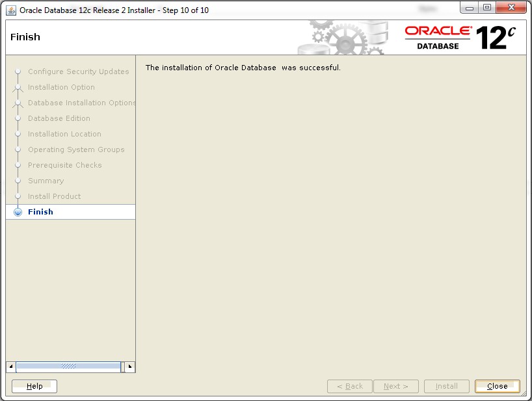Select the Summary step

pyautogui.click(x=46, y=181)
